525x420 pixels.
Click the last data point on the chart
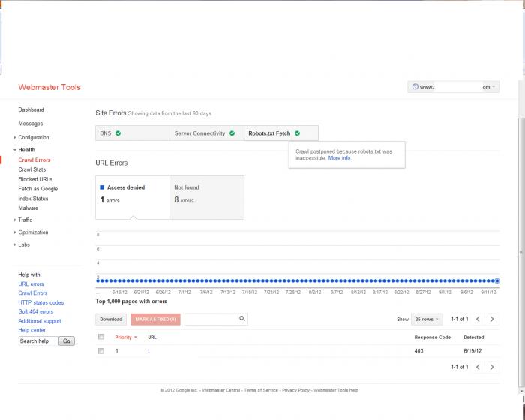coord(497,280)
